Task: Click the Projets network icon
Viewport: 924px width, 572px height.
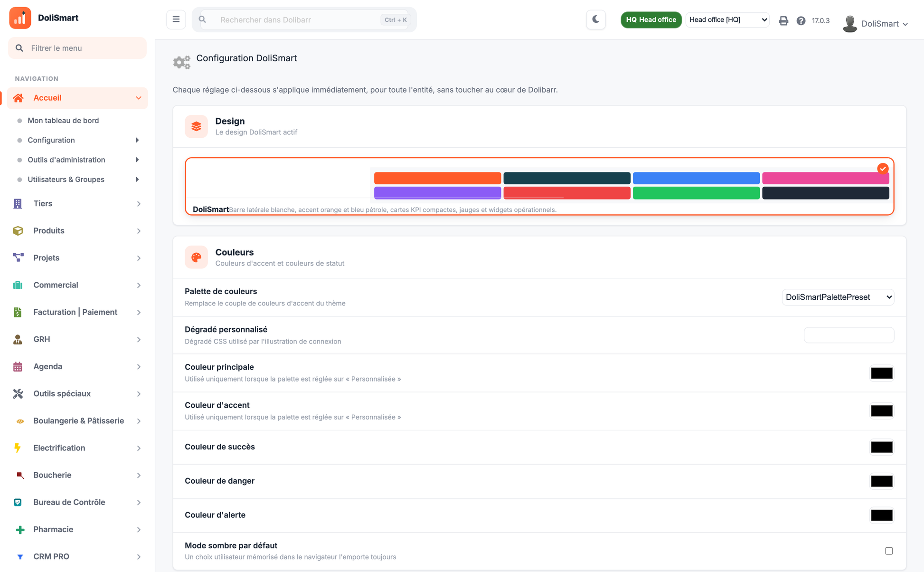Action: (x=18, y=257)
